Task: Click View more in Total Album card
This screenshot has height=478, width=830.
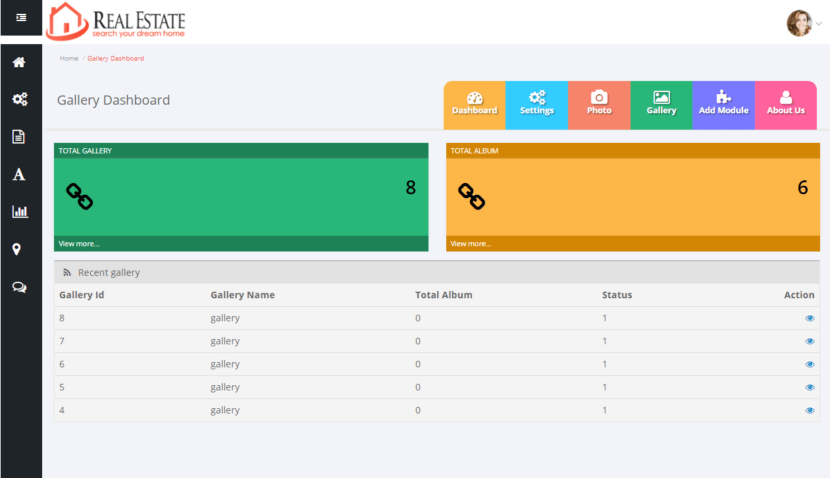Action: click(x=471, y=243)
